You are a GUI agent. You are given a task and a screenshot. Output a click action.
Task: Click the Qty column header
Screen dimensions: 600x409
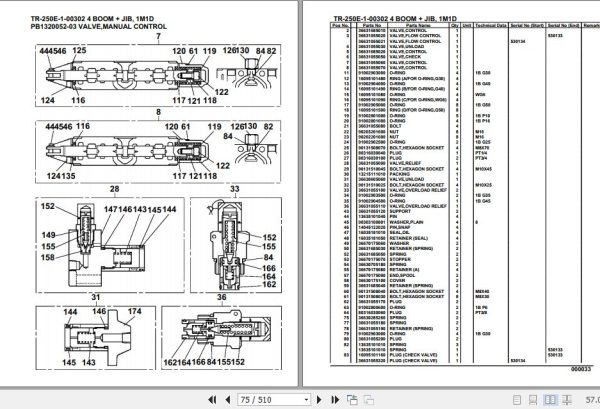pyautogui.click(x=455, y=25)
